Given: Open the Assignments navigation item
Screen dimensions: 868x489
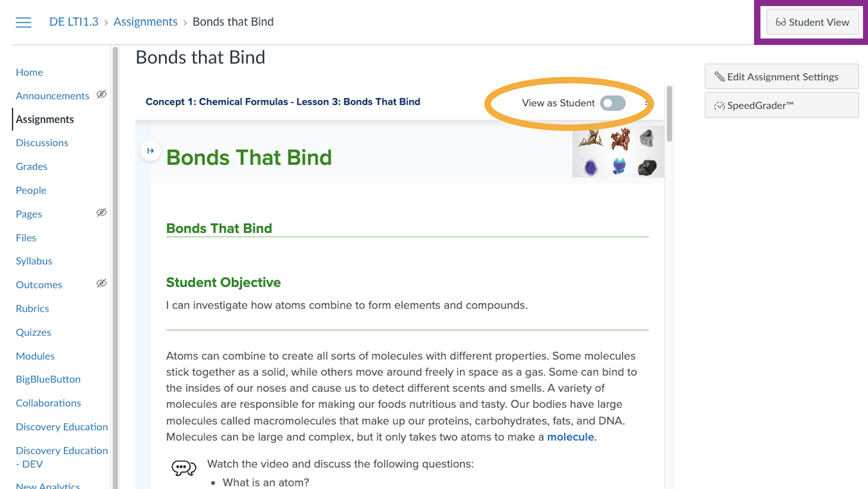Looking at the screenshot, I should 45,119.
